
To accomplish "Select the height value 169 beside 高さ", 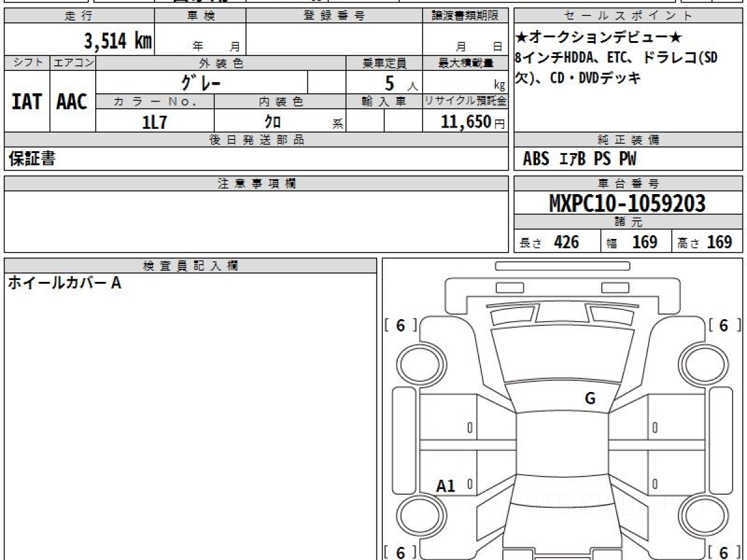I will coord(720,242).
